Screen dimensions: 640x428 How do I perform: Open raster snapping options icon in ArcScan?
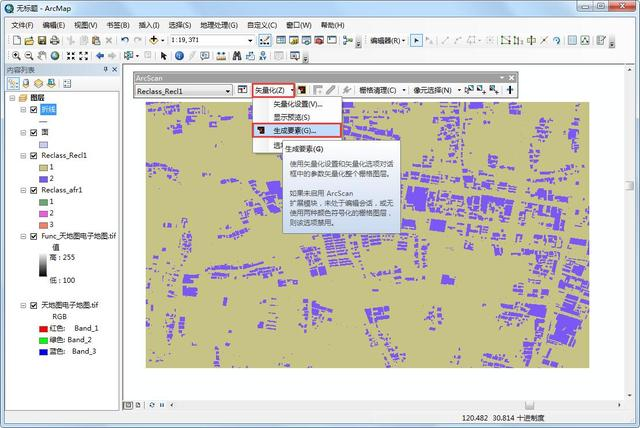click(x=242, y=90)
